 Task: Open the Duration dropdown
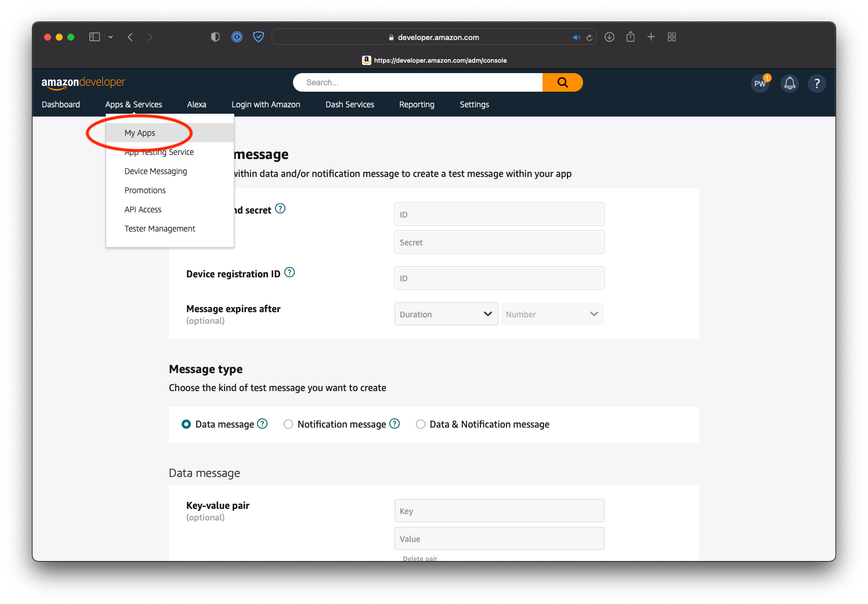[x=446, y=314]
